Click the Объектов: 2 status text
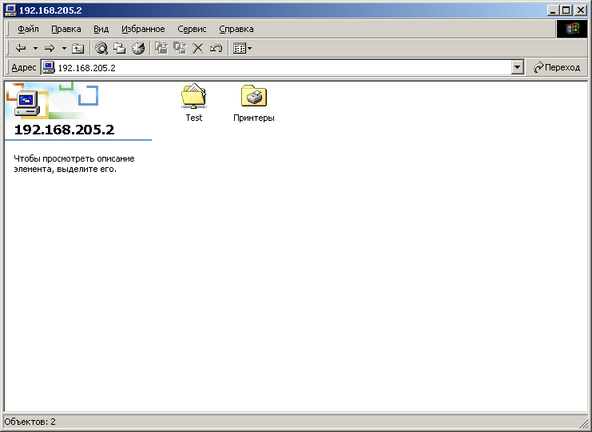The width and height of the screenshot is (592, 432). (x=30, y=421)
